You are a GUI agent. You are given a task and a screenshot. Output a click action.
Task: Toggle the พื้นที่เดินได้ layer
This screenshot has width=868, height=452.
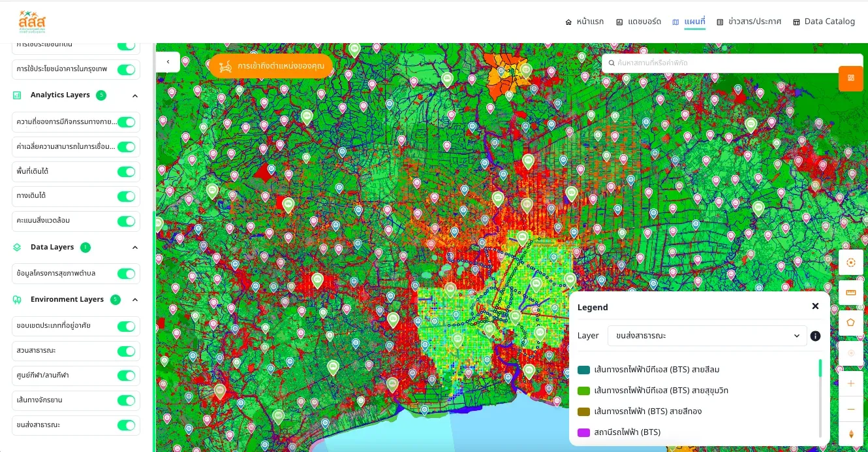click(126, 171)
